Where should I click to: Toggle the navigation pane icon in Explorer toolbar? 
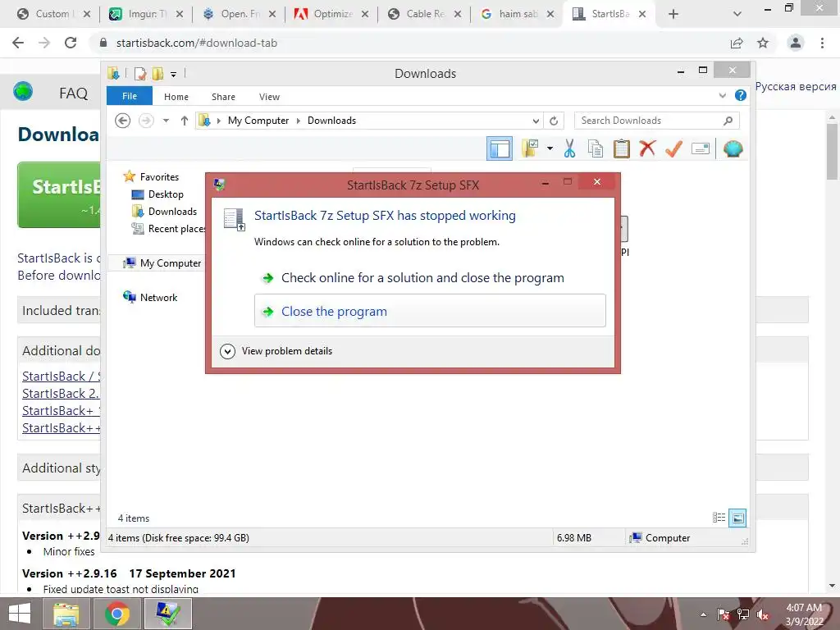[x=500, y=148]
